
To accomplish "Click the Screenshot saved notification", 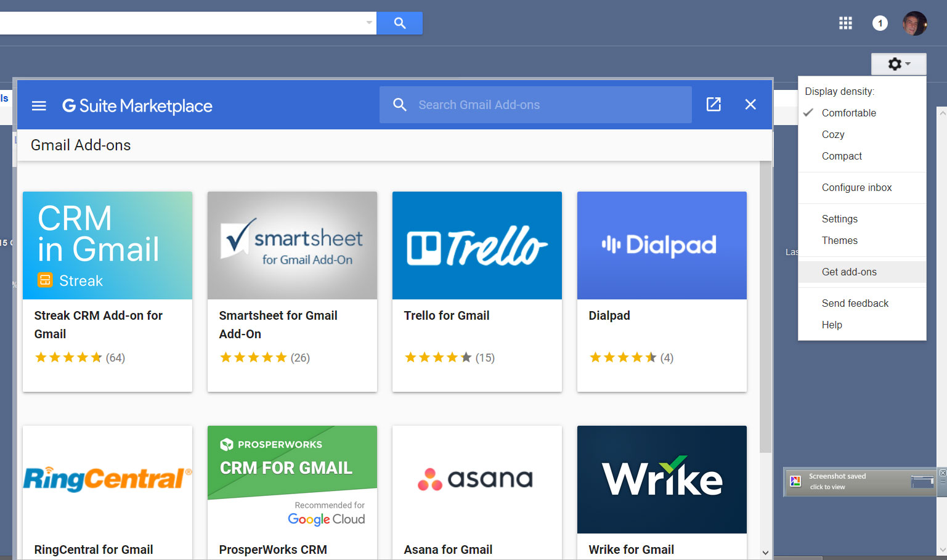I will click(x=859, y=482).
